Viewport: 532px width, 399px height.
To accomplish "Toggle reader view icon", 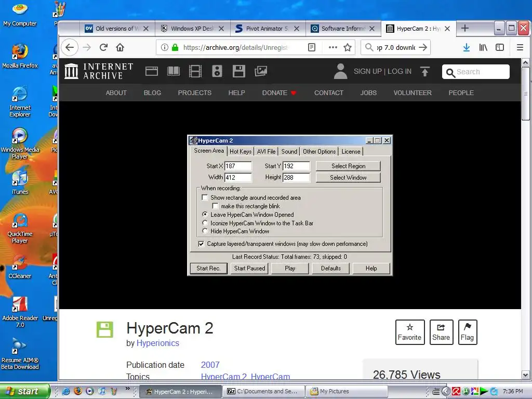I will click(312, 47).
